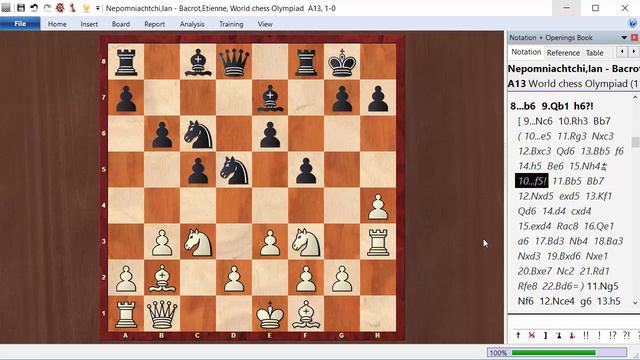Go to move 12.Bxc3 in notation
This screenshot has width=640, height=360.
tap(535, 151)
